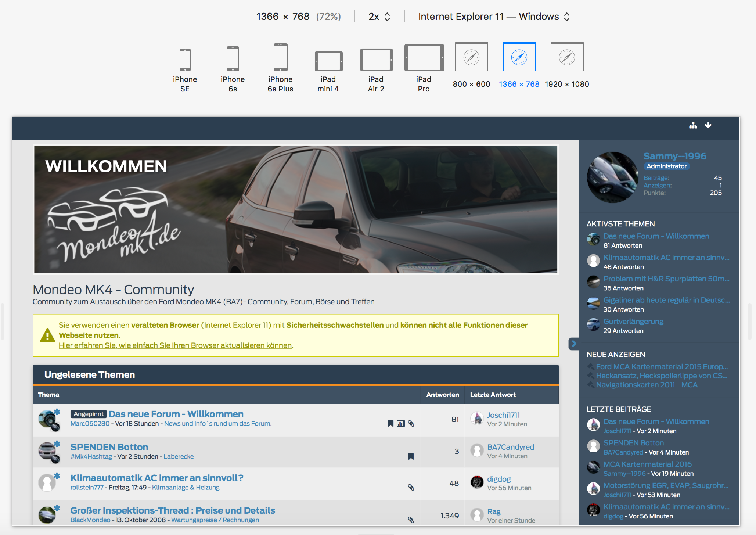Click the bookmark icon on SPENDEN Botton row
This screenshot has height=535, width=756.
pyautogui.click(x=411, y=456)
